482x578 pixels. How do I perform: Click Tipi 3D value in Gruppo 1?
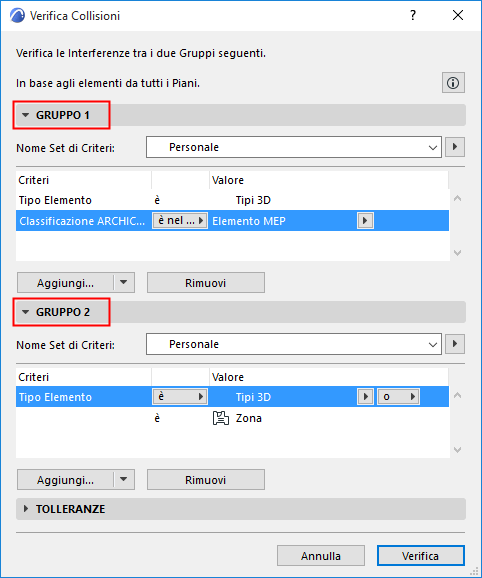click(x=253, y=200)
